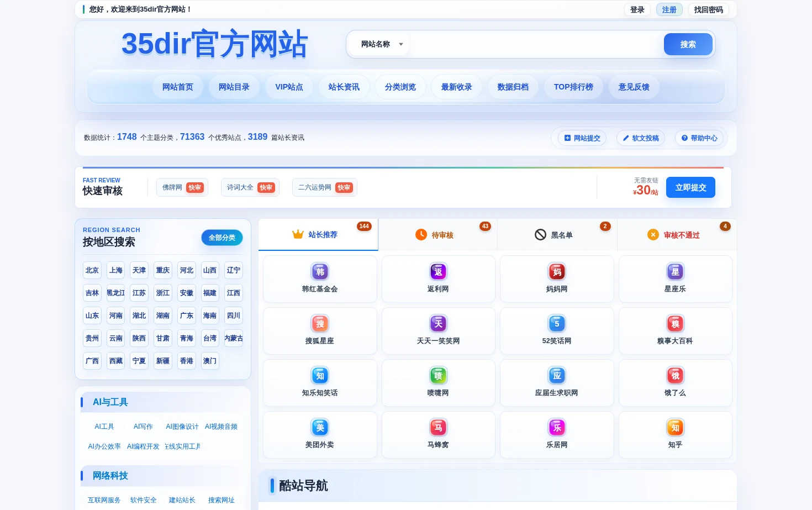Click the ban icon on 黑名单 tab

pyautogui.click(x=540, y=235)
